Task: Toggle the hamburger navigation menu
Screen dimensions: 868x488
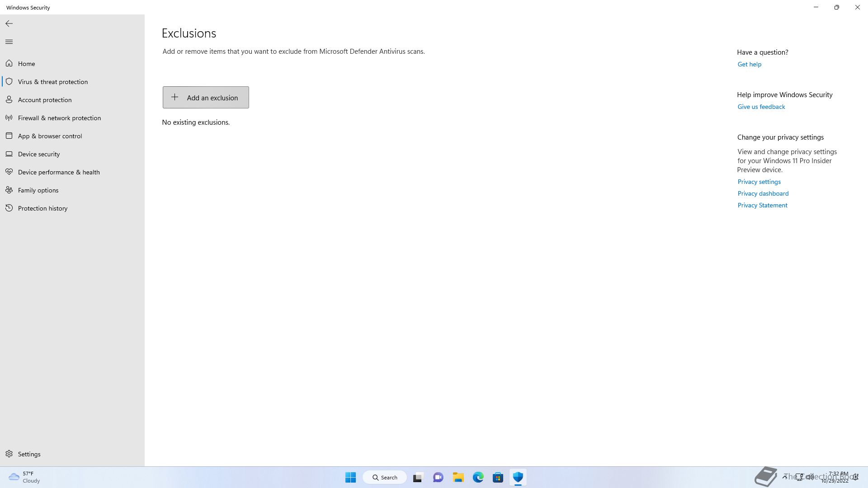Action: point(9,42)
